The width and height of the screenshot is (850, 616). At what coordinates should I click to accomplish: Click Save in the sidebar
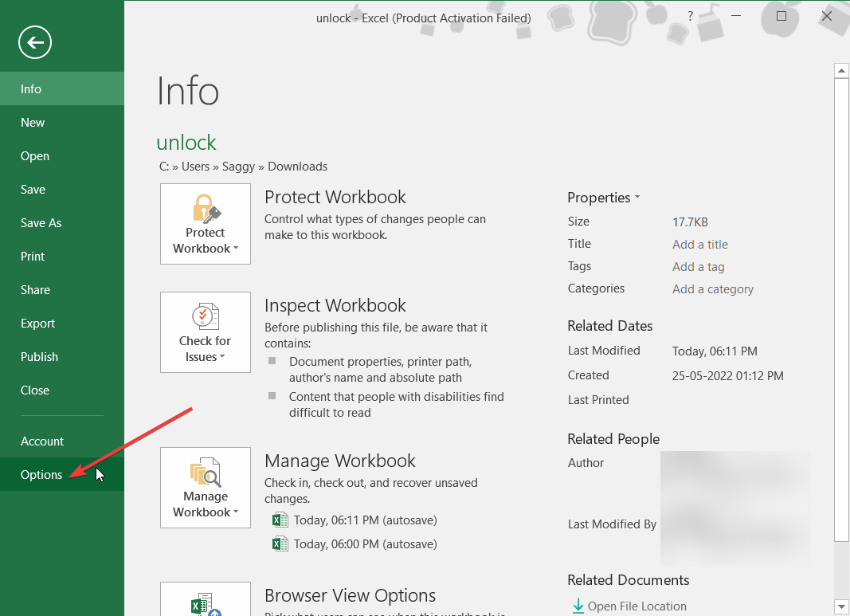pos(62,189)
